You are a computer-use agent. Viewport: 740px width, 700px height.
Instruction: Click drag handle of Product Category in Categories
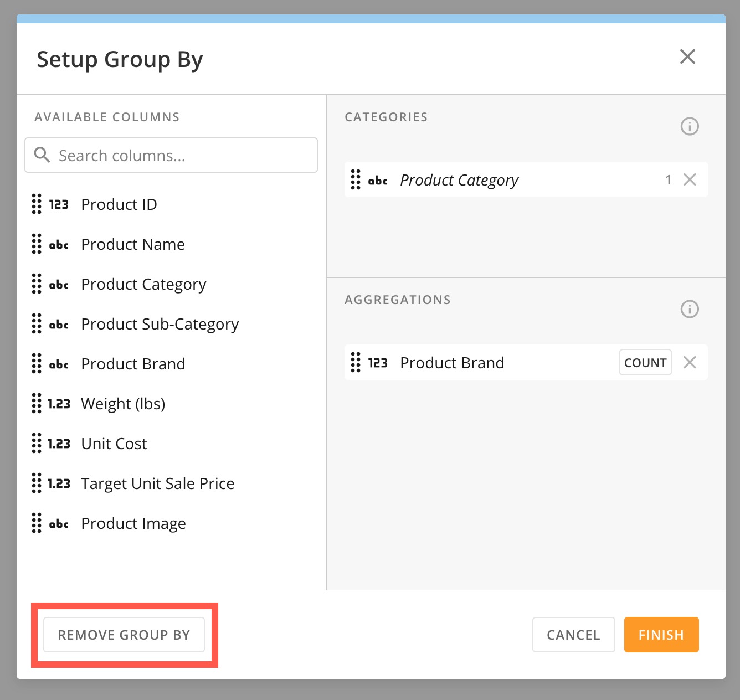[356, 179]
